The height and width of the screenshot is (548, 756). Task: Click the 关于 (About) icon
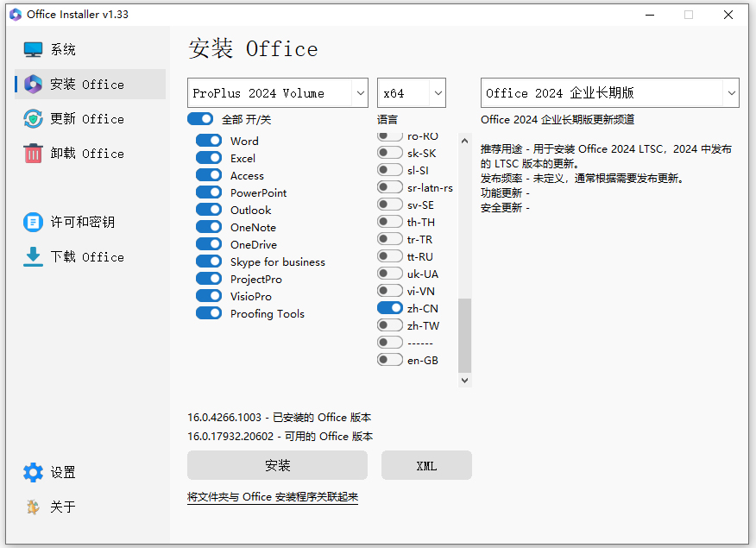[31, 507]
